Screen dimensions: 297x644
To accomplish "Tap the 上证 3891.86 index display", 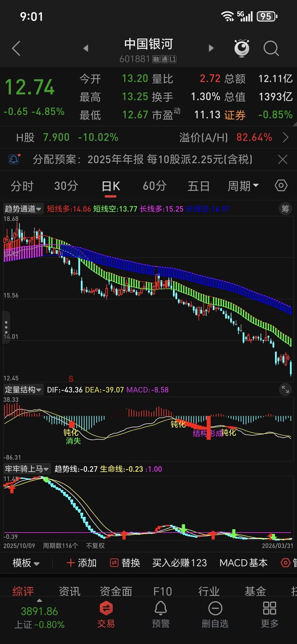I will 39,618.
